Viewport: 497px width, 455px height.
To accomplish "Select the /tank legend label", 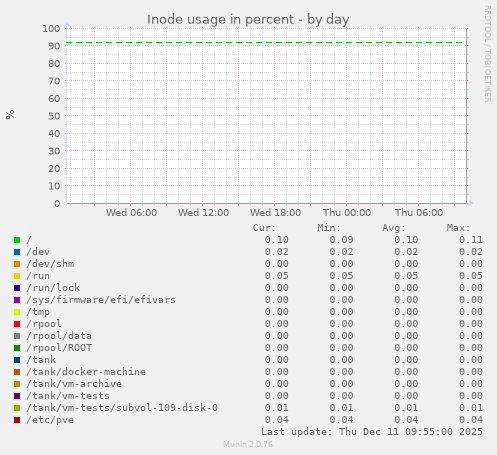I will coord(41,360).
